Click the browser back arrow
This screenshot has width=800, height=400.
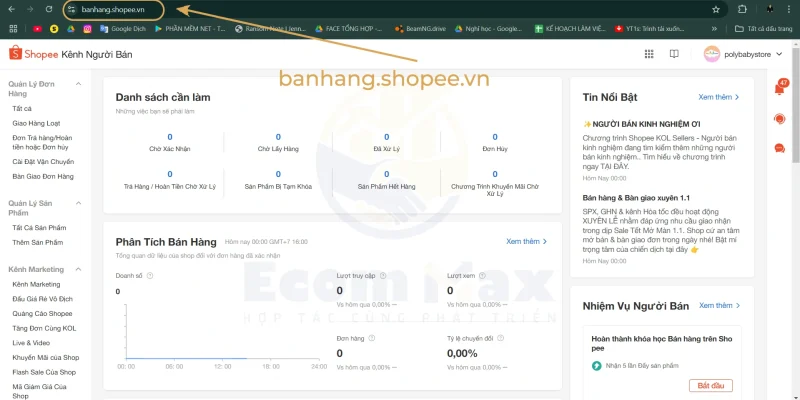[x=11, y=9]
